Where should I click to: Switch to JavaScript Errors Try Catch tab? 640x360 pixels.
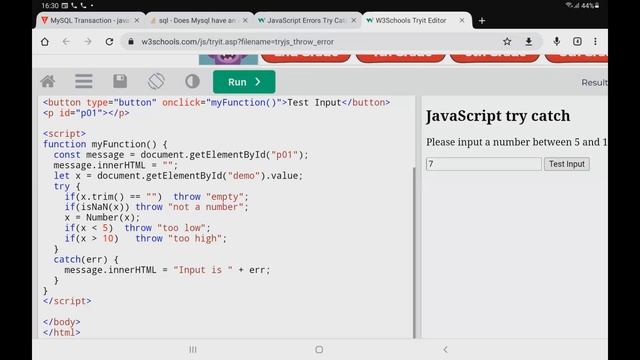[307, 20]
